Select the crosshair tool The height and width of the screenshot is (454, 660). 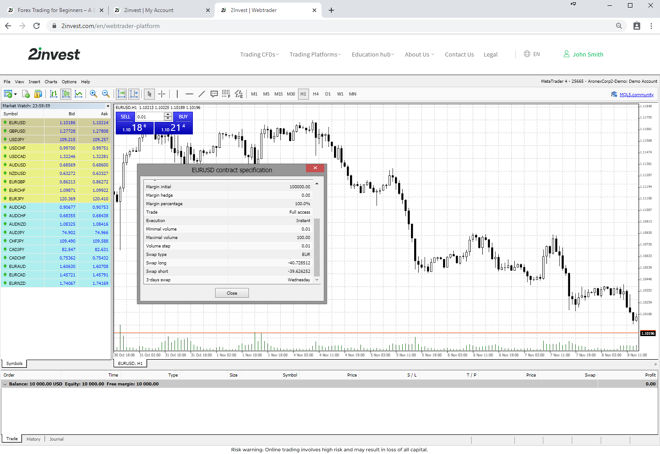coord(162,94)
